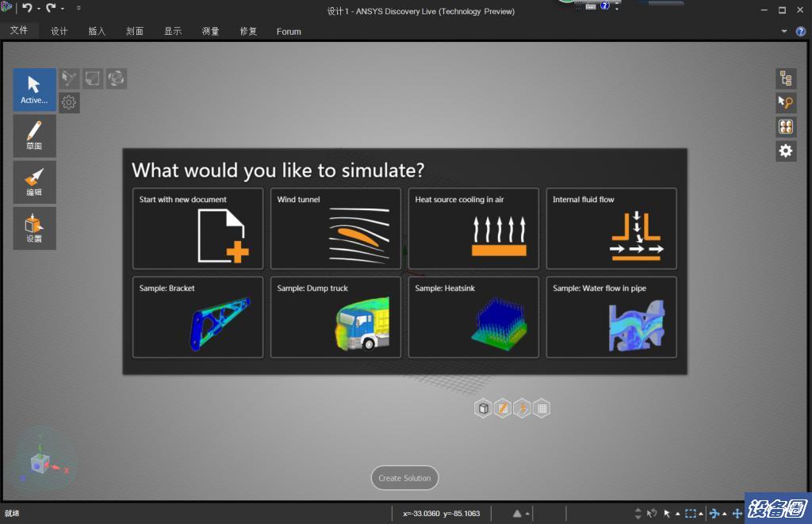The width and height of the screenshot is (812, 524).
Task: Select the Active selection arrow tool
Action: tap(34, 90)
